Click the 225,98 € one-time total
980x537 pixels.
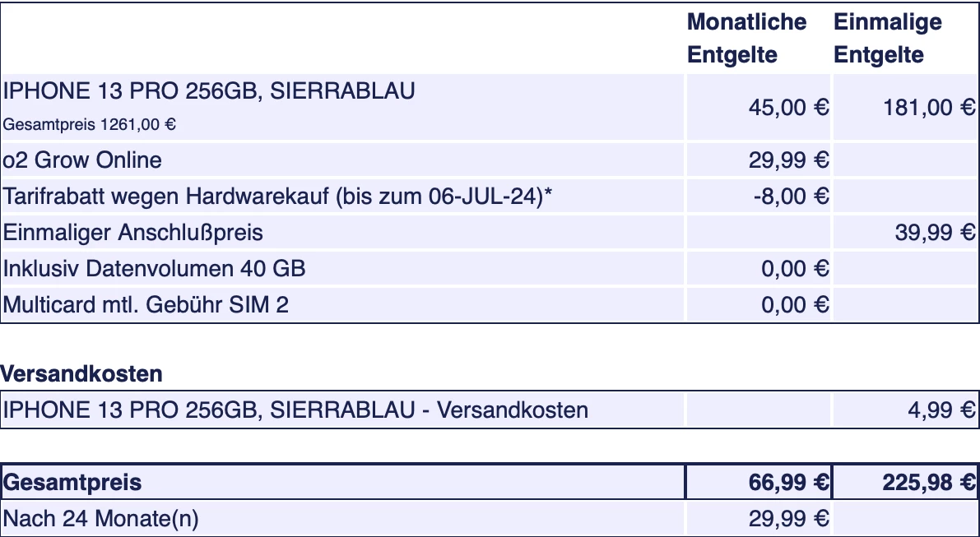coord(929,483)
